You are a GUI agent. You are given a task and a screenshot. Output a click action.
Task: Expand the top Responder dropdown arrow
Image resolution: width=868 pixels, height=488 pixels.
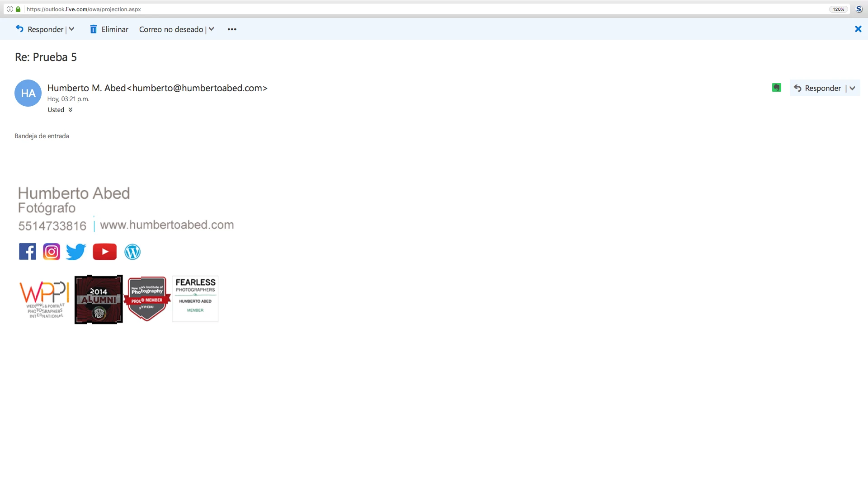71,29
